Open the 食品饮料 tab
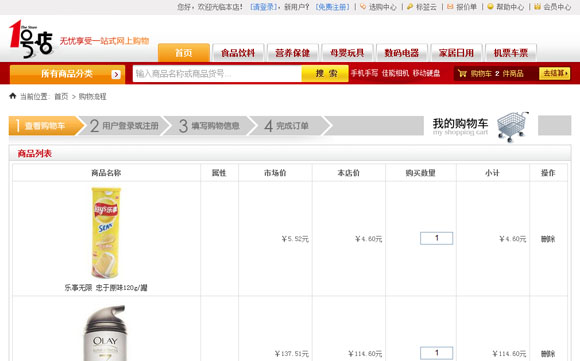 238,53
